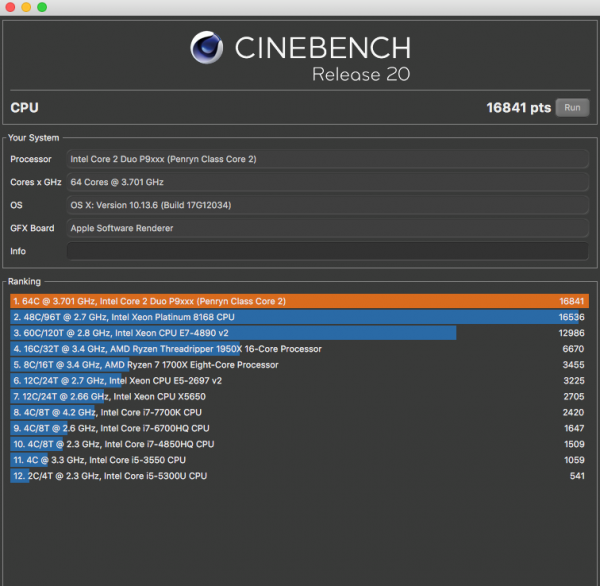The height and width of the screenshot is (586, 600).
Task: Select Core i7-7700K ranking row
Action: [298, 412]
